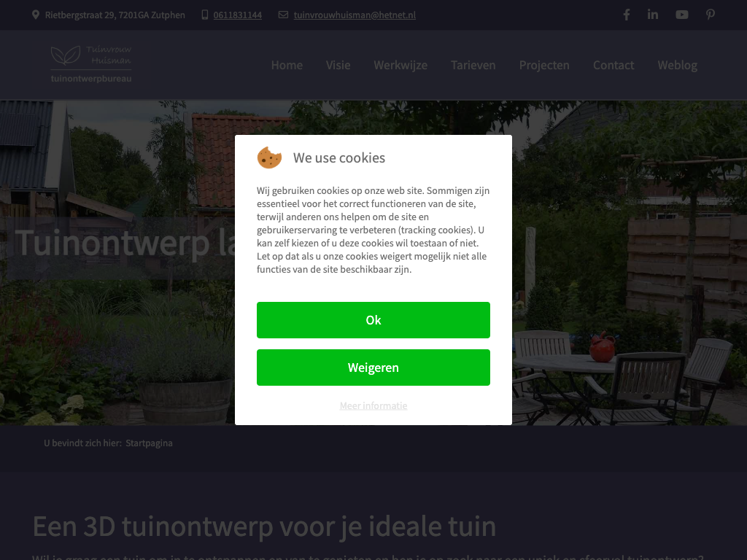This screenshot has width=747, height=560.
Task: Open the Visie menu item
Action: [x=338, y=65]
